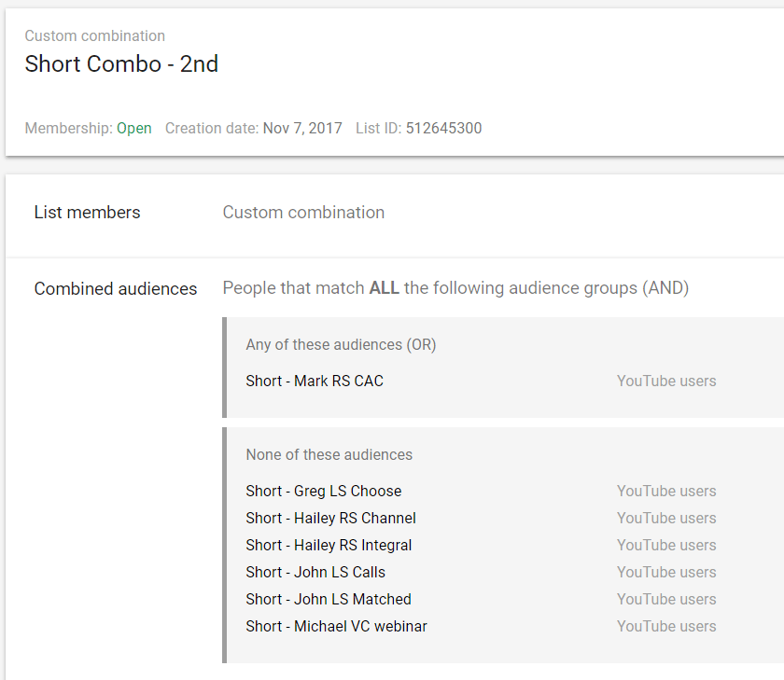Click the None of these audiences heading

click(x=329, y=455)
